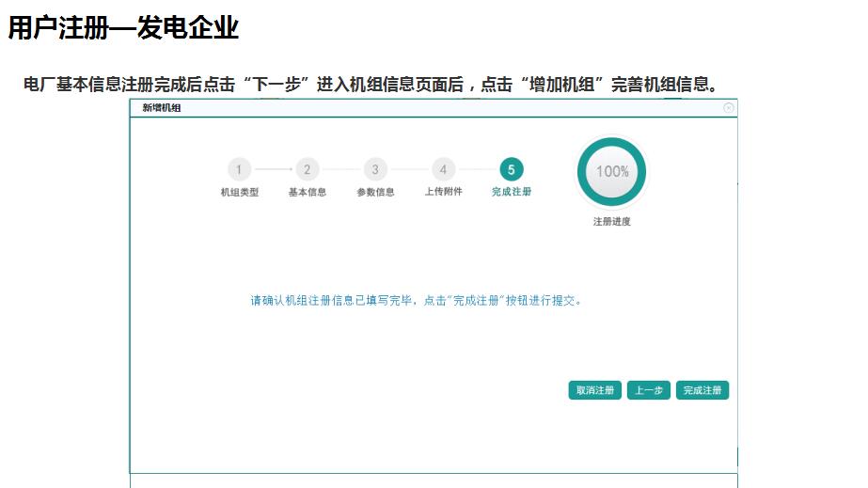Click the 用户注册—发电企业 page heading
The width and height of the screenshot is (868, 488).
point(123,28)
